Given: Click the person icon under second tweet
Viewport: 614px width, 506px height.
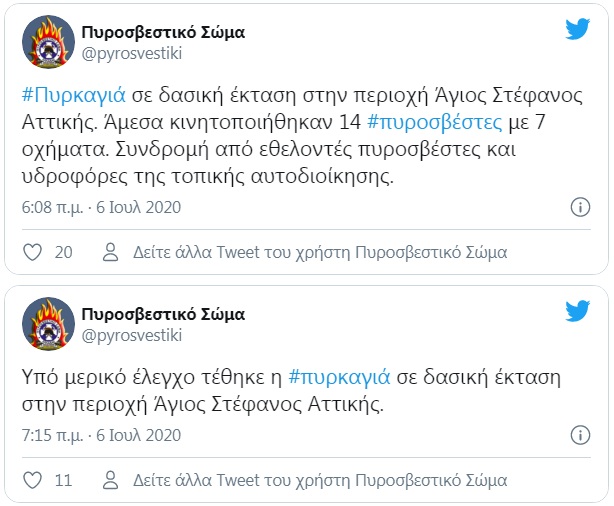Looking at the screenshot, I should point(110,480).
